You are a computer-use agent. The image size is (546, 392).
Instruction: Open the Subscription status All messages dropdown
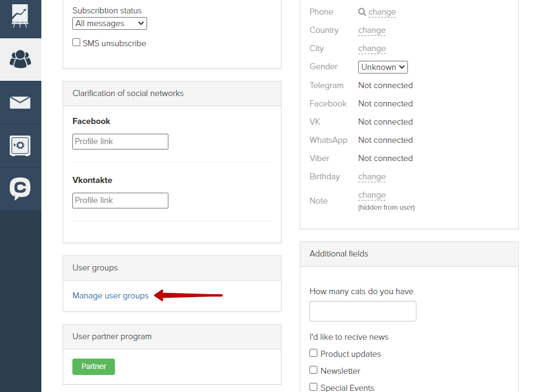click(x=109, y=23)
